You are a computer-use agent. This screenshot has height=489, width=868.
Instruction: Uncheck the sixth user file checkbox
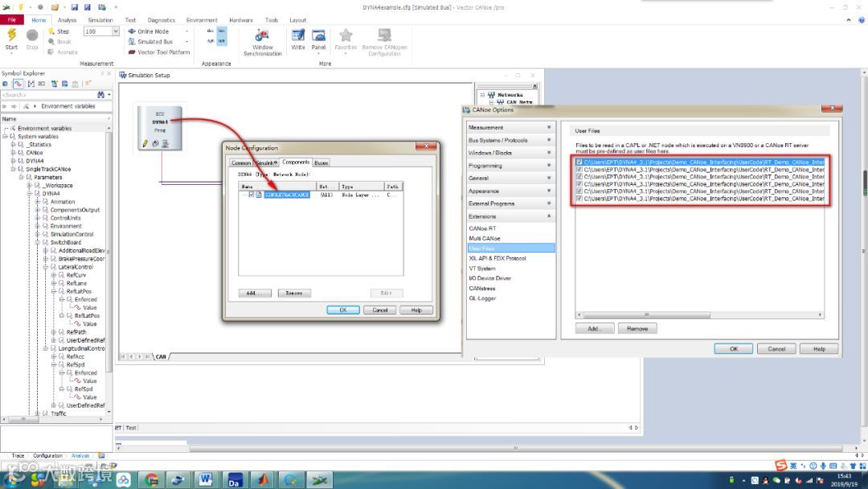point(579,199)
